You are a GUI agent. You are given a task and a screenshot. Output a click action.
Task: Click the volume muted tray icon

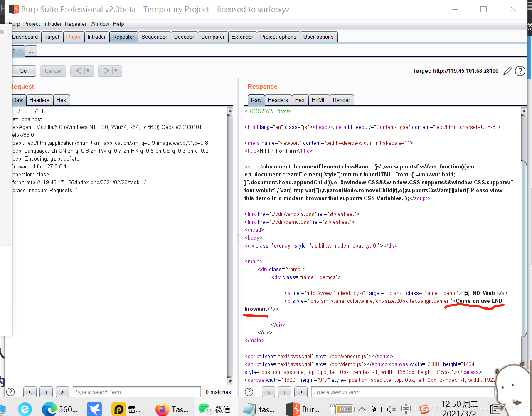[392, 409]
